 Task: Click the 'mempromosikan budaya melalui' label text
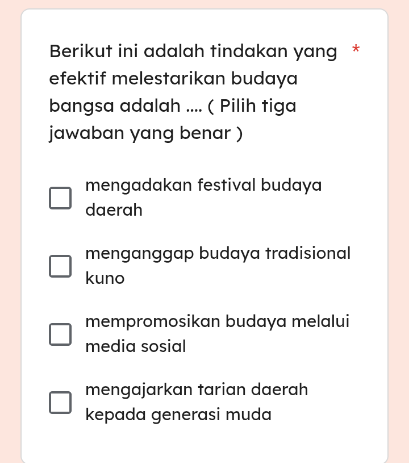[x=217, y=321]
